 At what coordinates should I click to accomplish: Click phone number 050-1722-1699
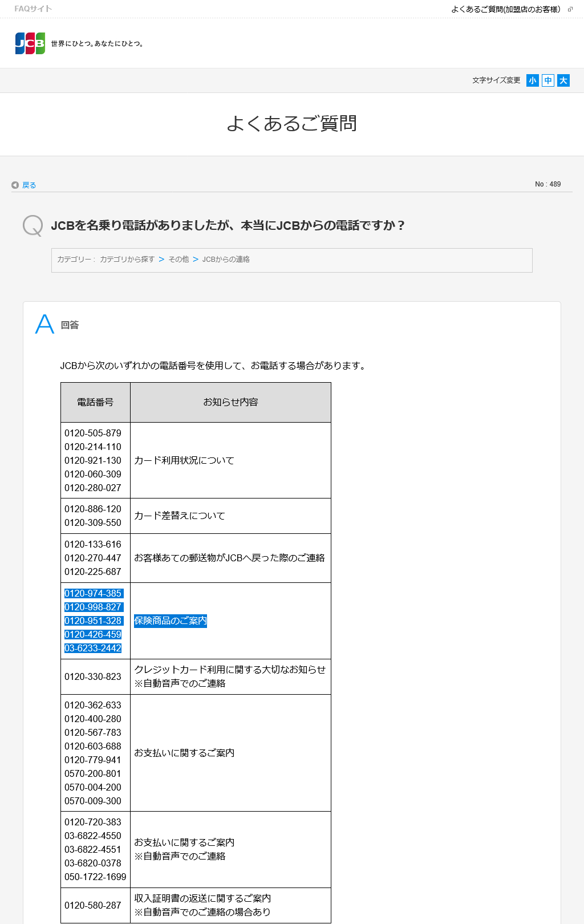95,877
